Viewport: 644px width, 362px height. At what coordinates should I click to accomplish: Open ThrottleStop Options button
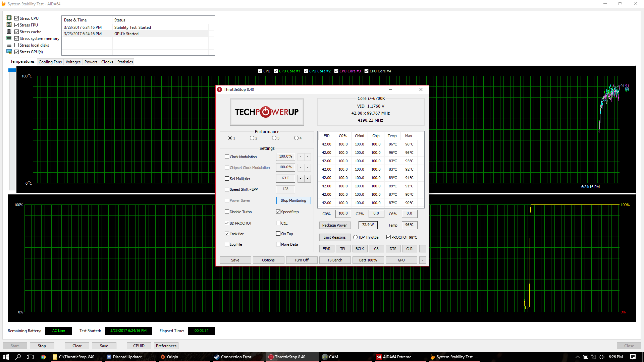point(268,260)
